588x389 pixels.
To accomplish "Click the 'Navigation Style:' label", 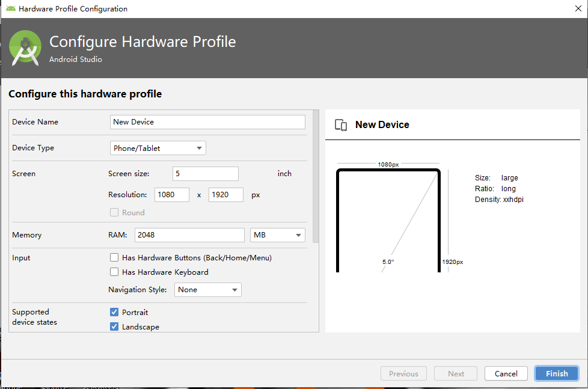I will point(137,290).
